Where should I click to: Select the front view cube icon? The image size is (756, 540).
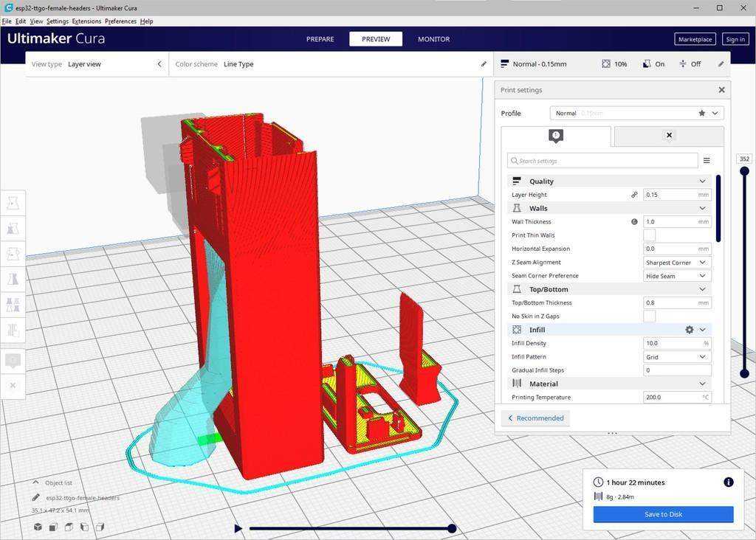tap(53, 527)
